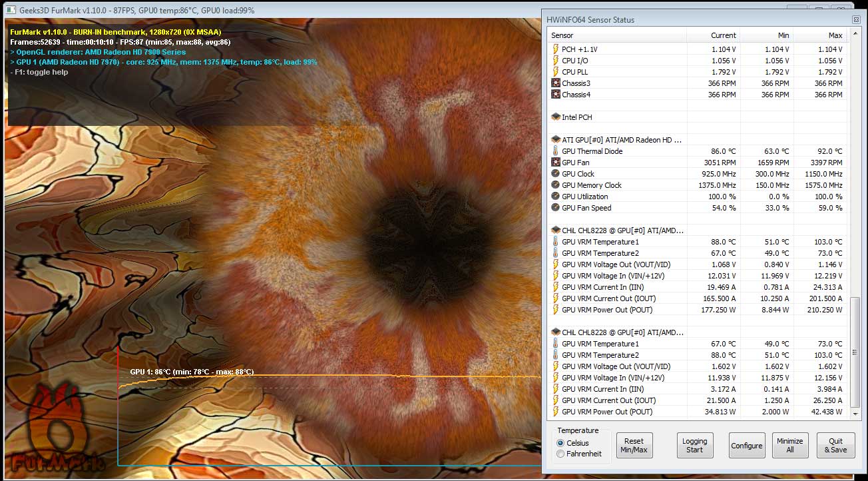Screen dimensions: 868x481
Task: Select the 165.500 A VRM Current Out value
Action: click(x=719, y=298)
